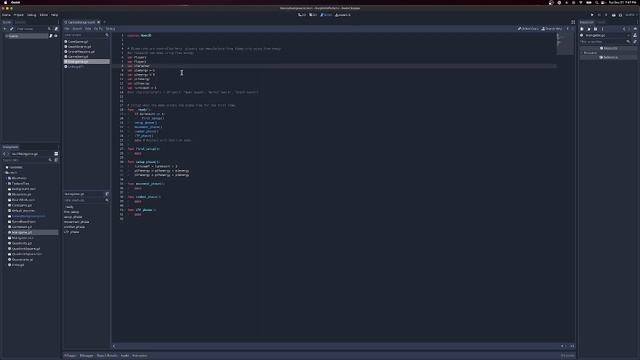
Task: Jump to combat_phase method
Action: tap(74, 227)
